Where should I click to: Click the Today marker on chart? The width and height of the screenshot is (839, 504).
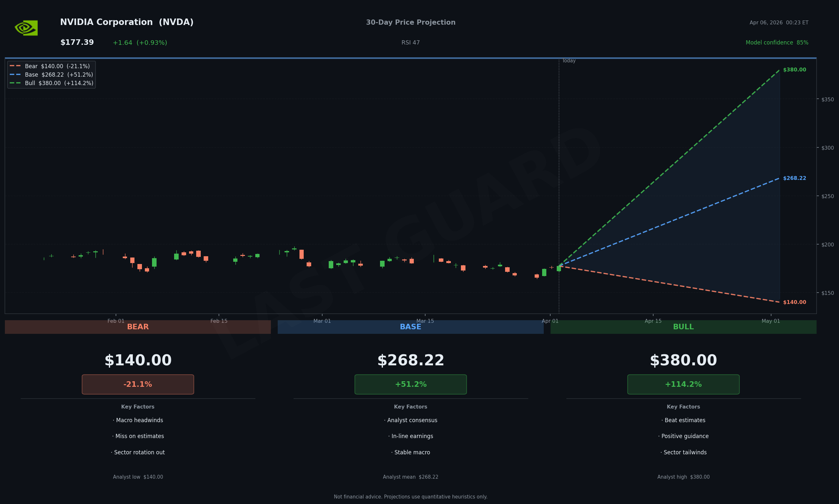pyautogui.click(x=569, y=61)
